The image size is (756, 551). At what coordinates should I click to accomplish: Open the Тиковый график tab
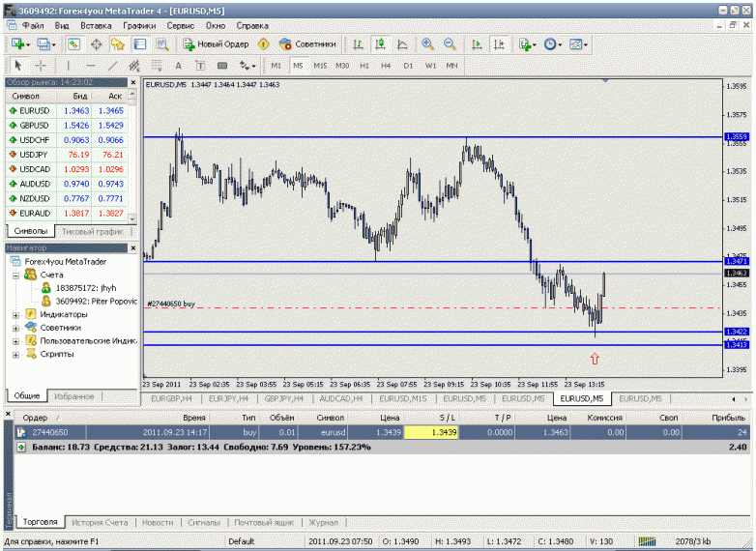coord(93,231)
